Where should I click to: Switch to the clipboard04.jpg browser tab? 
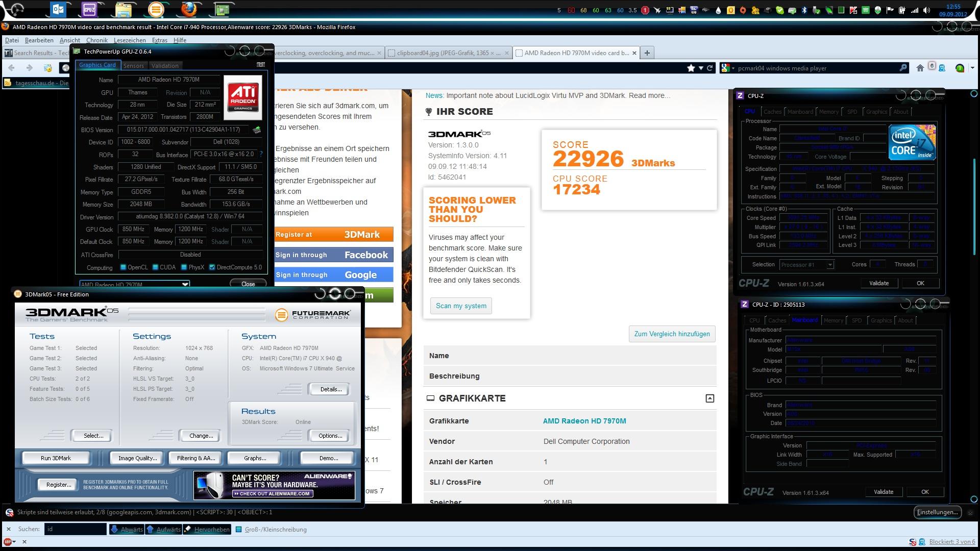tap(448, 53)
